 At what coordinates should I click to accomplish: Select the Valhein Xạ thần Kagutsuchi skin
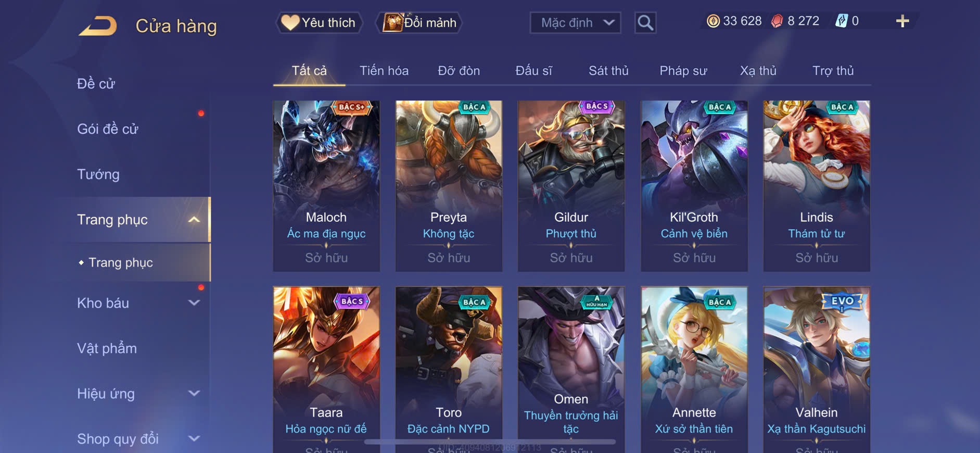point(817,370)
